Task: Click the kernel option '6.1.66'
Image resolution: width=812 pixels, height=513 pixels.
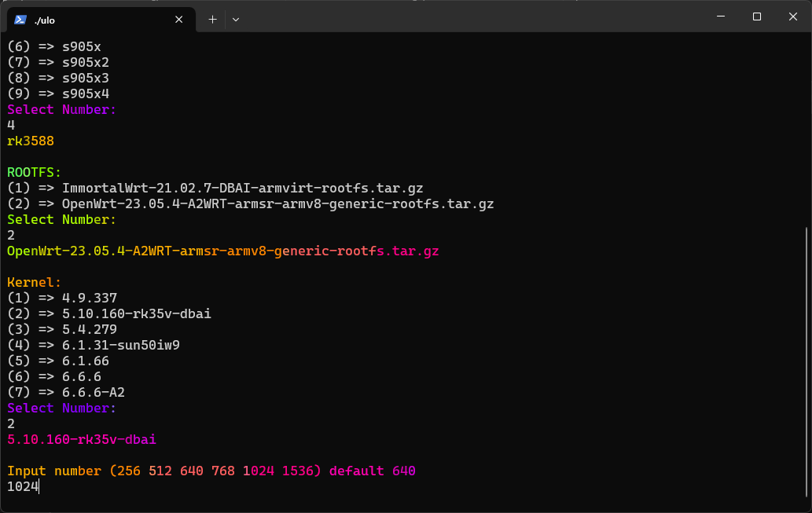Action: click(x=58, y=361)
